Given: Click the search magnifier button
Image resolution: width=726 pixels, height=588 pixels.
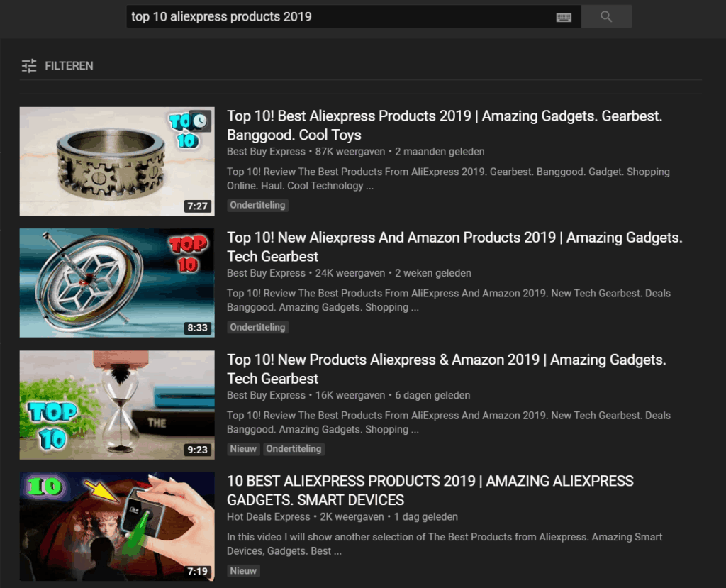Looking at the screenshot, I should tap(606, 17).
